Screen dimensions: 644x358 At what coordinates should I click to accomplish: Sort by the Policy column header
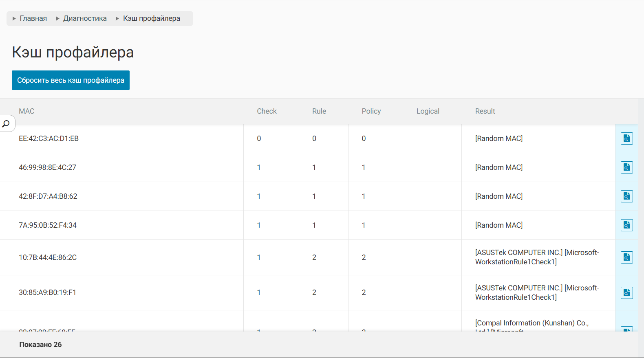click(371, 111)
